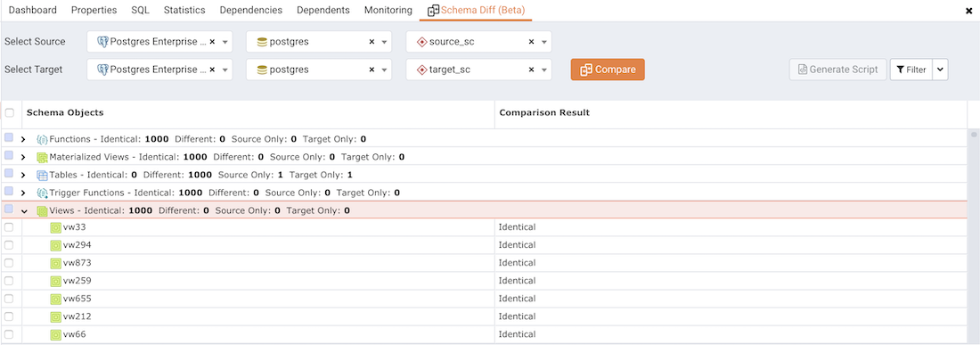This screenshot has height=345, width=980.
Task: Clear the target postgres database selection
Action: click(372, 70)
